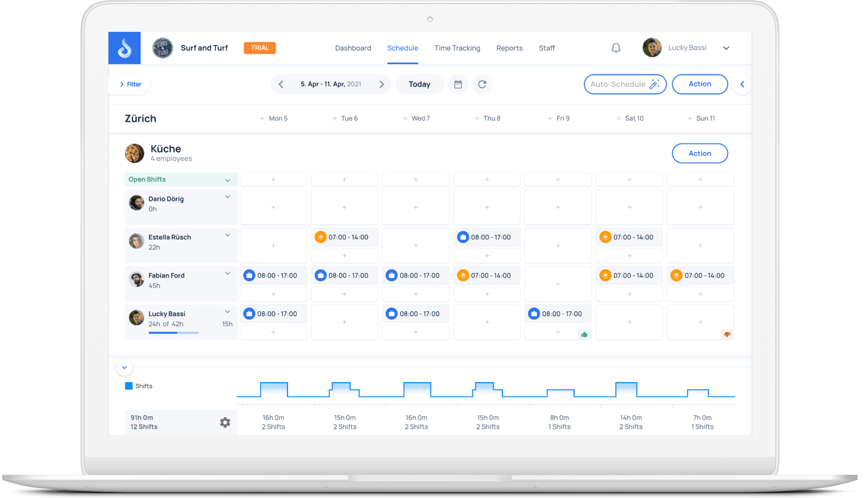868x498 pixels.
Task: Open settings gear in totals row
Action: [x=225, y=422]
